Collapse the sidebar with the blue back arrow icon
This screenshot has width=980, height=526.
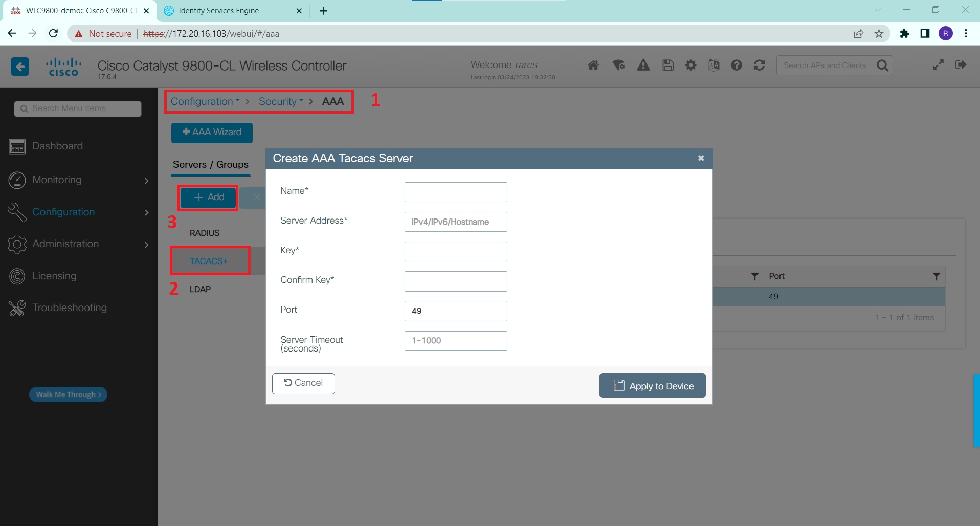click(20, 67)
